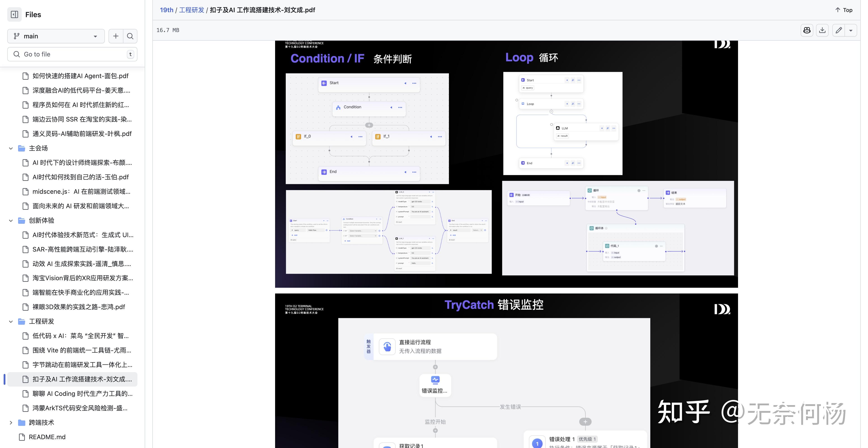Expand the 跨端技术 folder
This screenshot has width=868, height=448.
point(10,423)
